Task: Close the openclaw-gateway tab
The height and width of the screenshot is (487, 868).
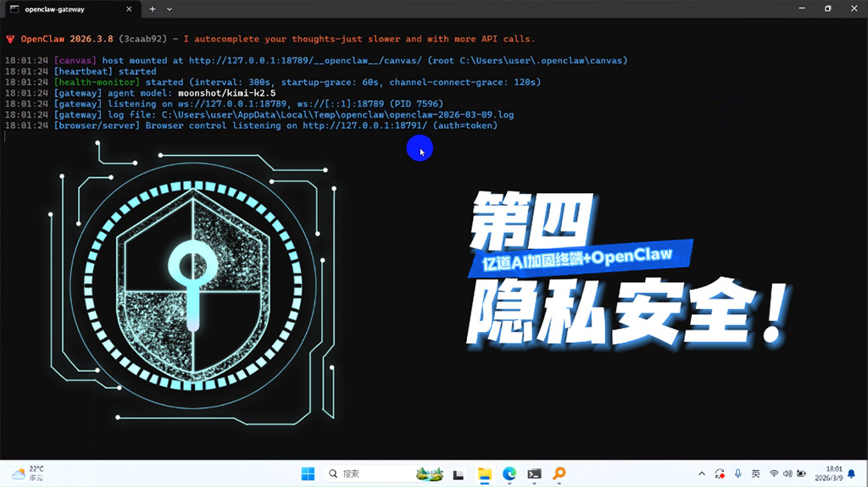Action: tap(129, 8)
